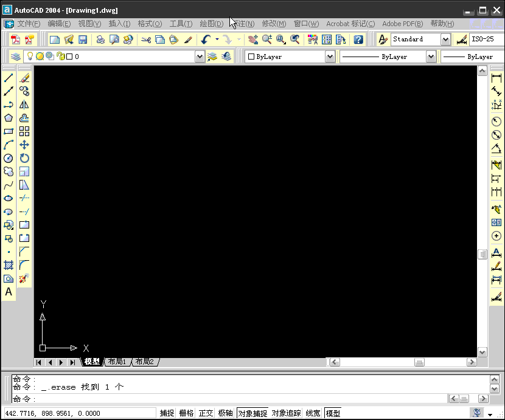Screen dimensions: 505x420
Task: Expand the layer 0 dropdown list
Action: coord(200,57)
